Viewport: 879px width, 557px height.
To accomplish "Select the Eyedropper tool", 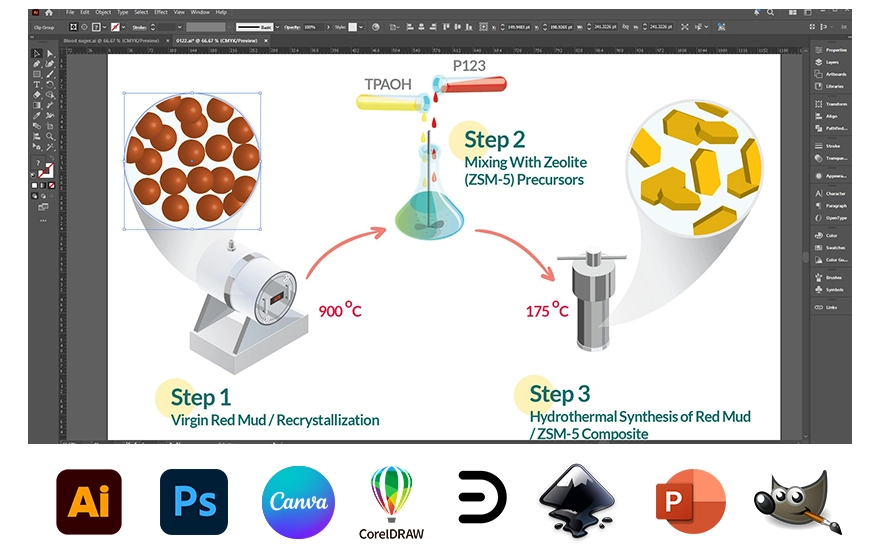I will point(36,115).
